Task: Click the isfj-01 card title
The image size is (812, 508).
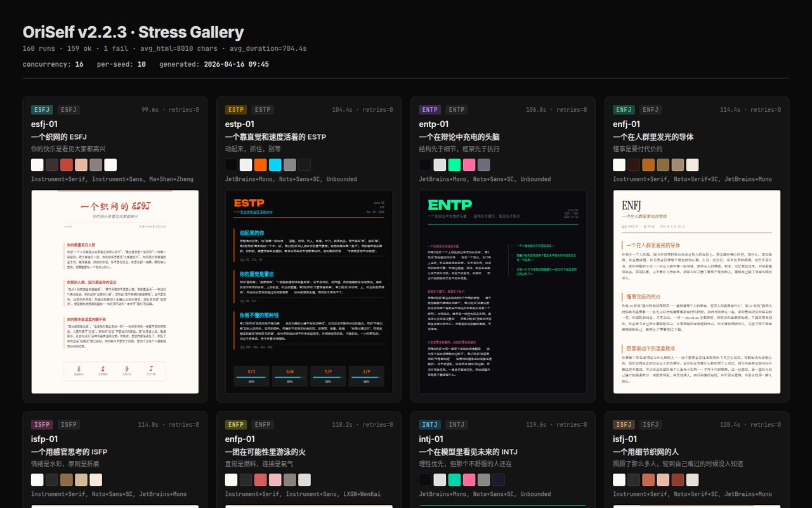Action: [x=626, y=439]
